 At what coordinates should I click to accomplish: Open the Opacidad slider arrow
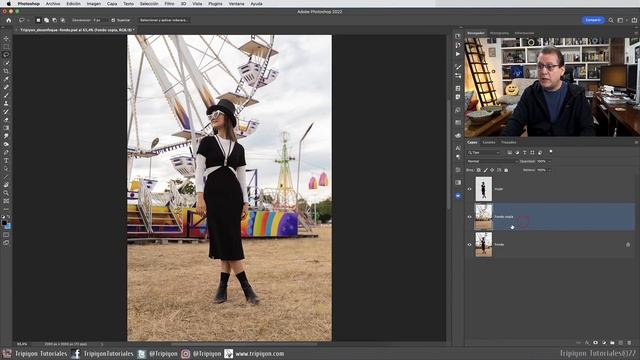[x=549, y=161]
